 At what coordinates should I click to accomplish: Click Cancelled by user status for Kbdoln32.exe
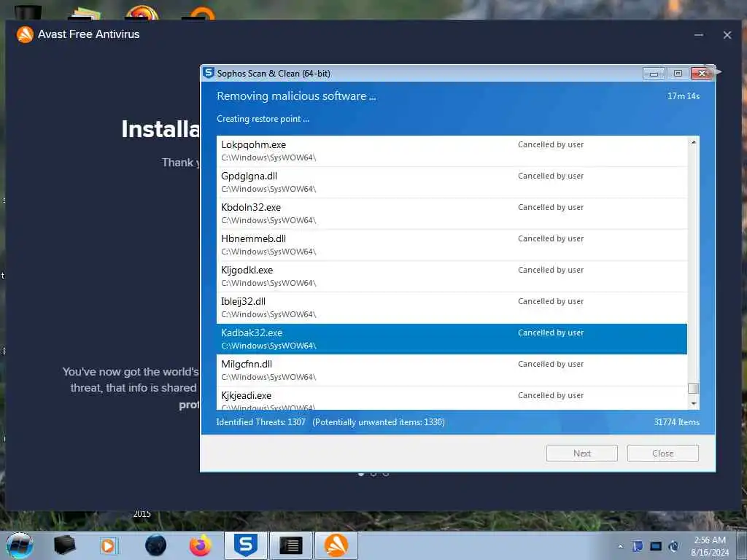551,207
